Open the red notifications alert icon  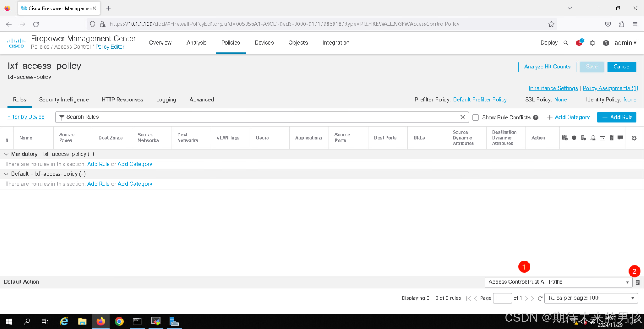pyautogui.click(x=579, y=43)
